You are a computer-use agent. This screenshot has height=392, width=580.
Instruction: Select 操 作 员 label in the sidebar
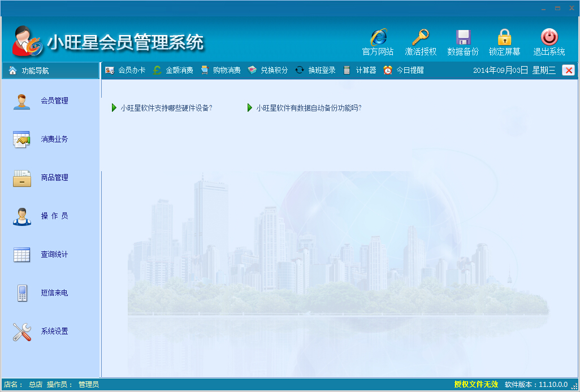(x=54, y=216)
